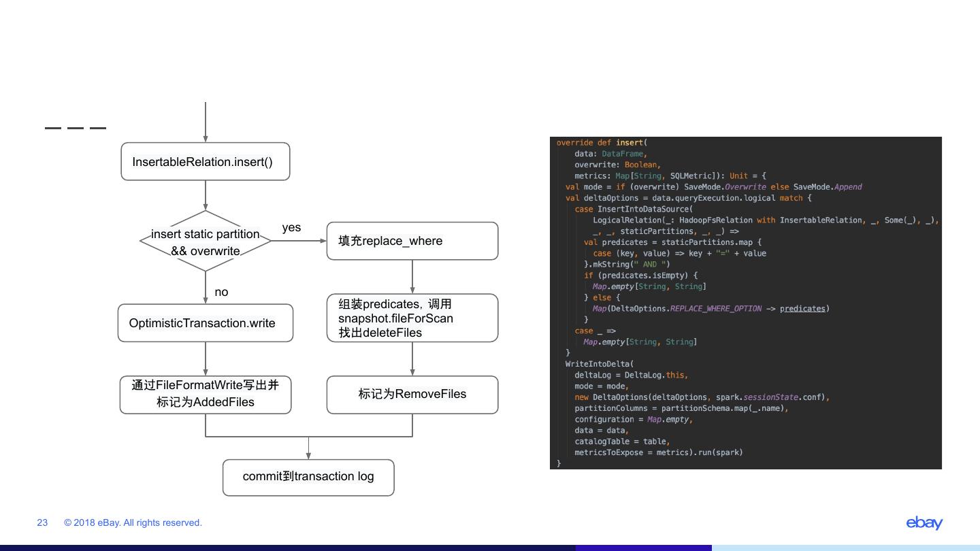Click 'override def insert' in code
The width and height of the screenshot is (980, 551).
(x=601, y=143)
